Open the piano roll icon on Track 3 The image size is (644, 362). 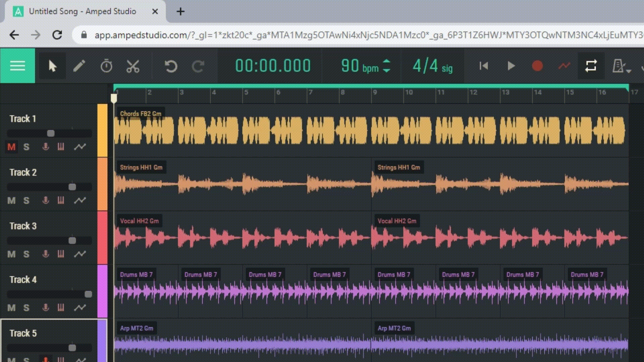click(x=61, y=254)
